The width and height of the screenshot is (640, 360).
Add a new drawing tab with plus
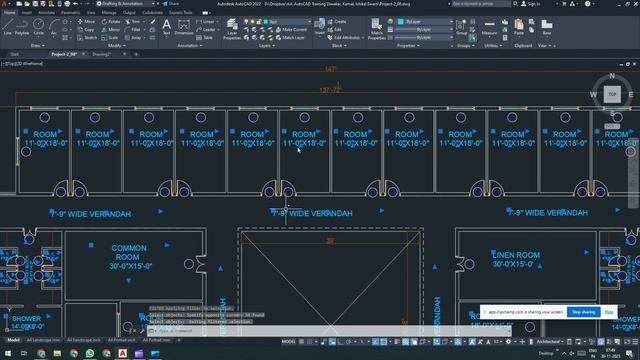(136, 54)
